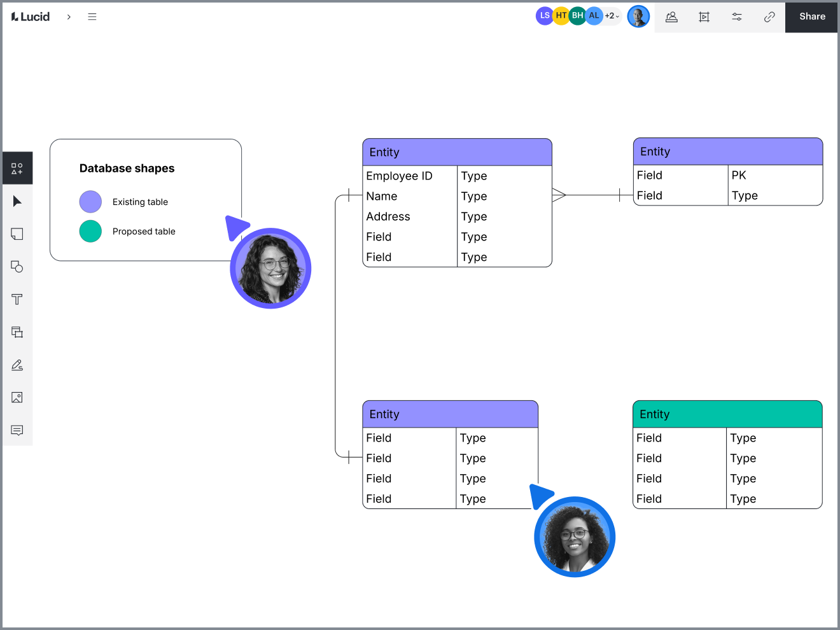Click the BH collaborator avatar
The width and height of the screenshot is (840, 630).
click(577, 16)
